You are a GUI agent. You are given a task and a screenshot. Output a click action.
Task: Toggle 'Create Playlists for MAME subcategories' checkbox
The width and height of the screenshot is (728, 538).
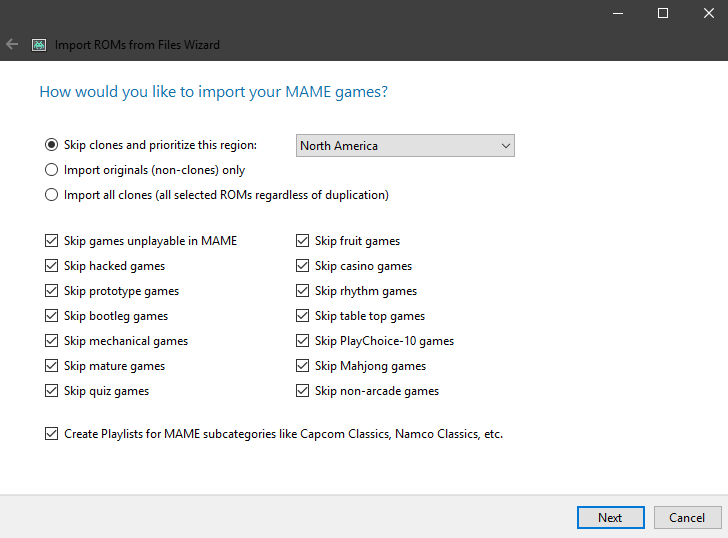(52, 434)
